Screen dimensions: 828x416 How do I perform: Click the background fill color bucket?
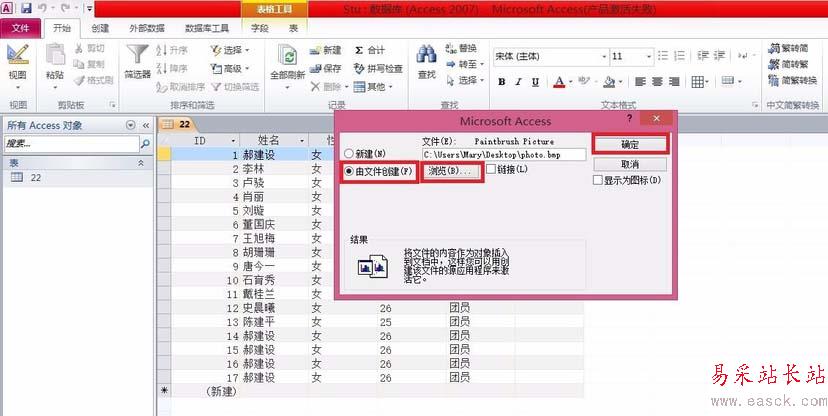pos(609,82)
